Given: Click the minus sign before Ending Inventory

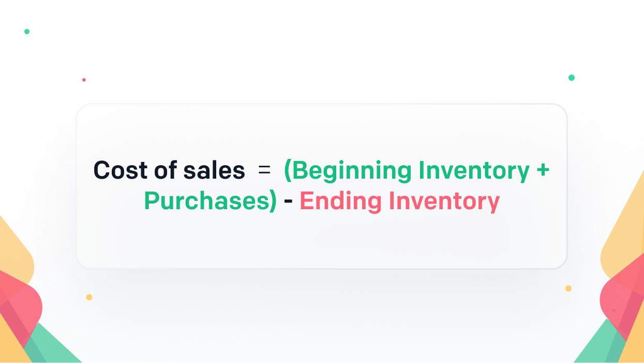Looking at the screenshot, I should tap(288, 202).
